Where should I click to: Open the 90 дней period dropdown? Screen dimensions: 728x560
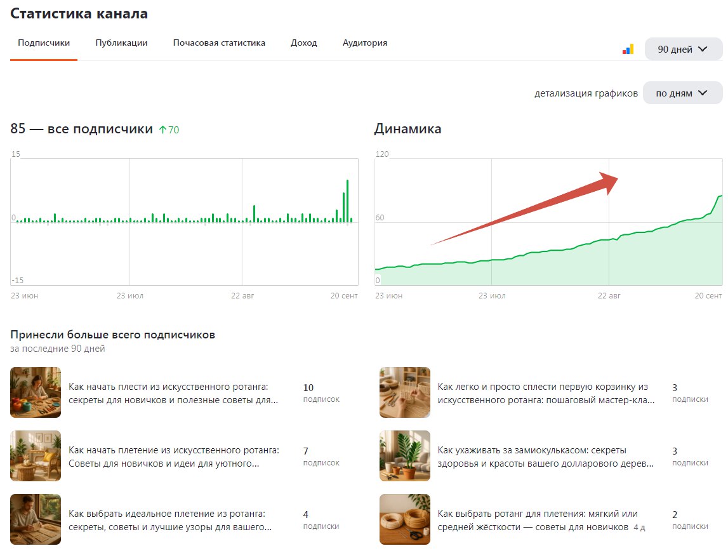coord(683,49)
